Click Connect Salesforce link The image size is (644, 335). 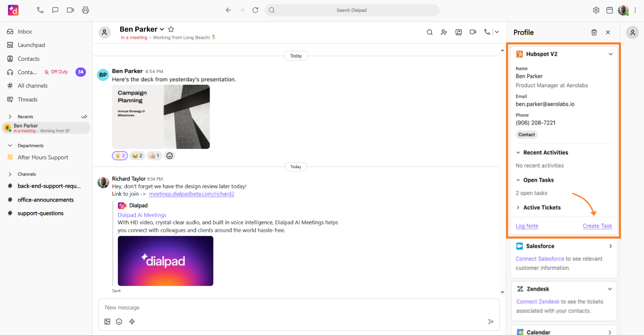point(540,259)
